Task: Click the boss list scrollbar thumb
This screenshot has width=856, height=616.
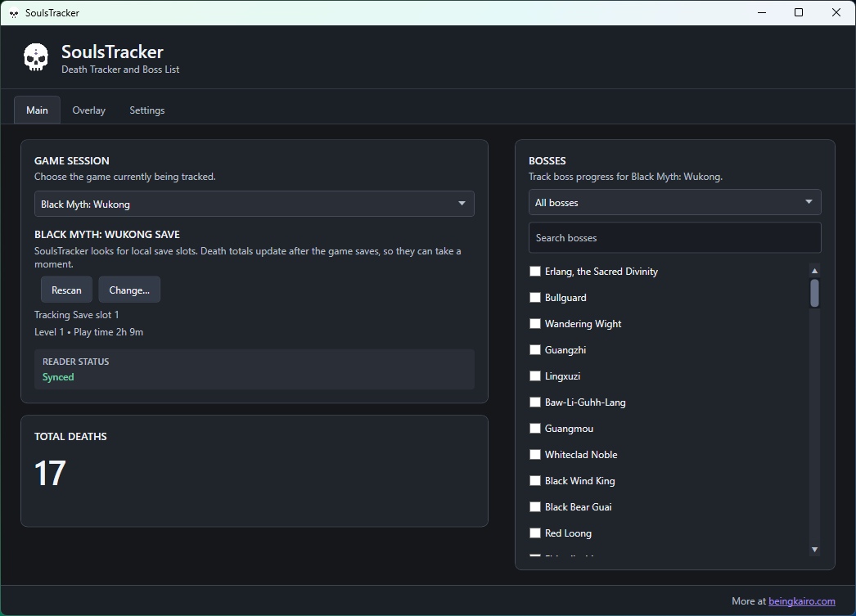Action: 814,294
